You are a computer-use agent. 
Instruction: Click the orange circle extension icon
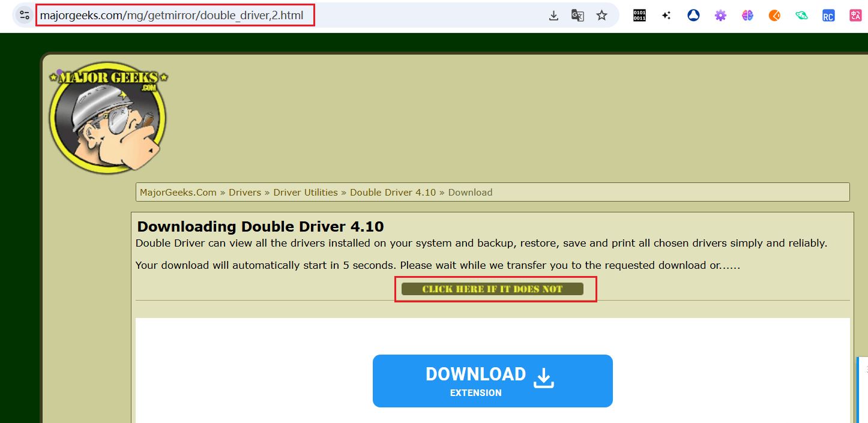pyautogui.click(x=774, y=16)
